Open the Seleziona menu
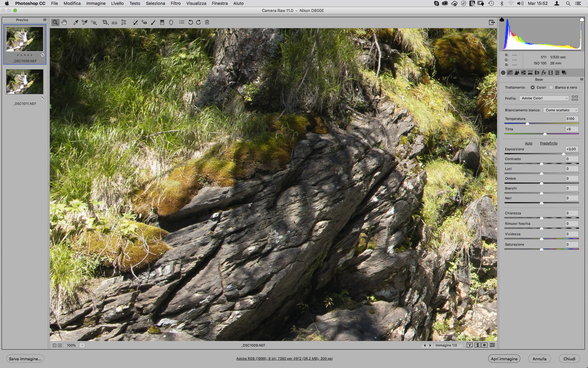This screenshot has width=588, height=368. (x=155, y=3)
